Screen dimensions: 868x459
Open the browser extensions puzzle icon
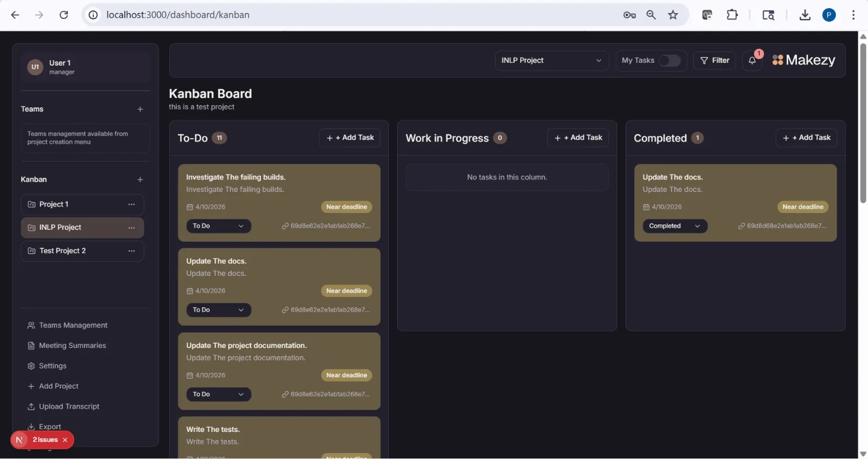coord(732,15)
